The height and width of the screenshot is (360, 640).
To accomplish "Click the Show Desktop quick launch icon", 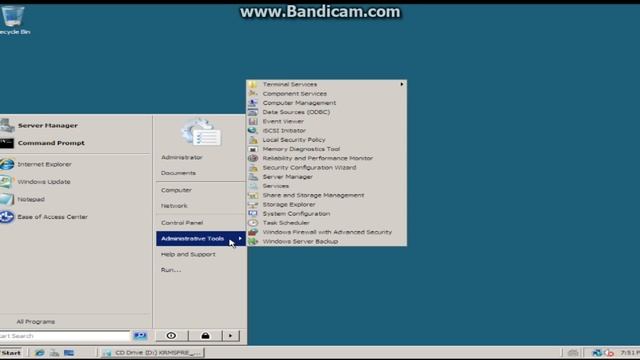I will [x=69, y=353].
